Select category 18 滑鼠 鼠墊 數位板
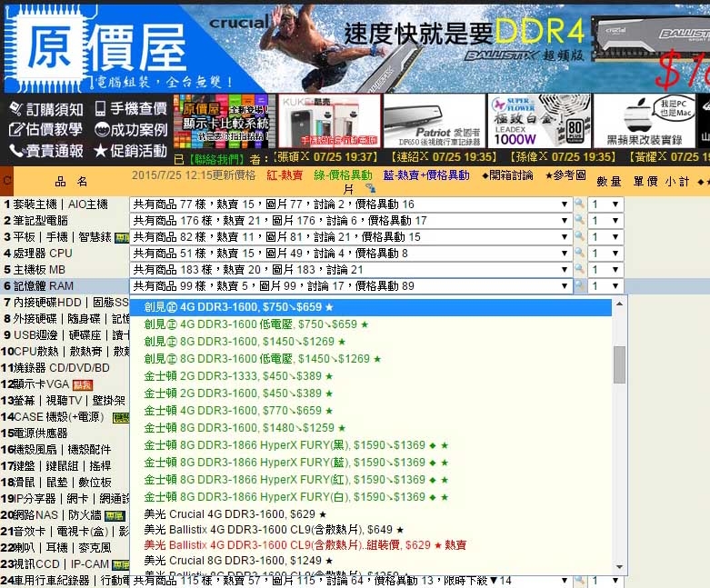 65,482
